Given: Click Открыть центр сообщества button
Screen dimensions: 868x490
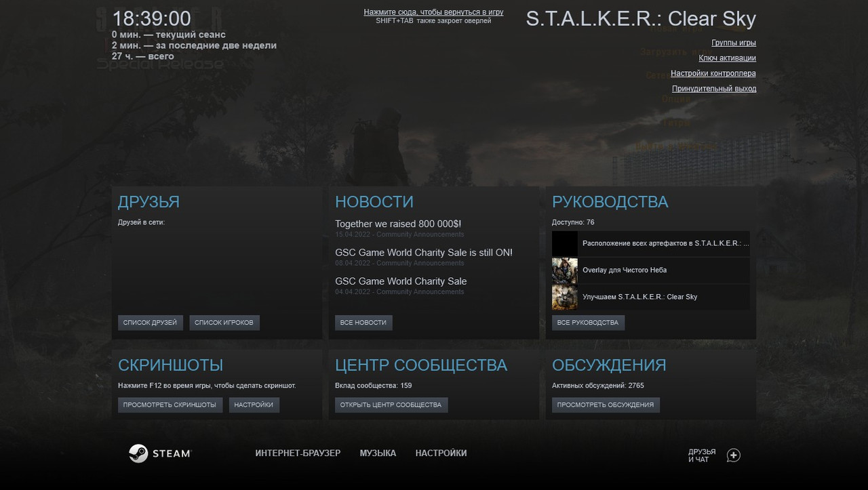Looking at the screenshot, I should 391,405.
